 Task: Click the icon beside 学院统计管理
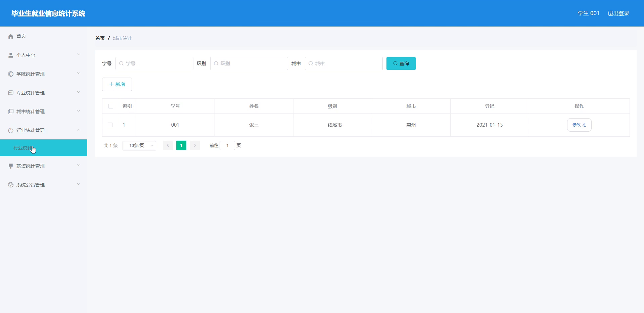tap(11, 74)
